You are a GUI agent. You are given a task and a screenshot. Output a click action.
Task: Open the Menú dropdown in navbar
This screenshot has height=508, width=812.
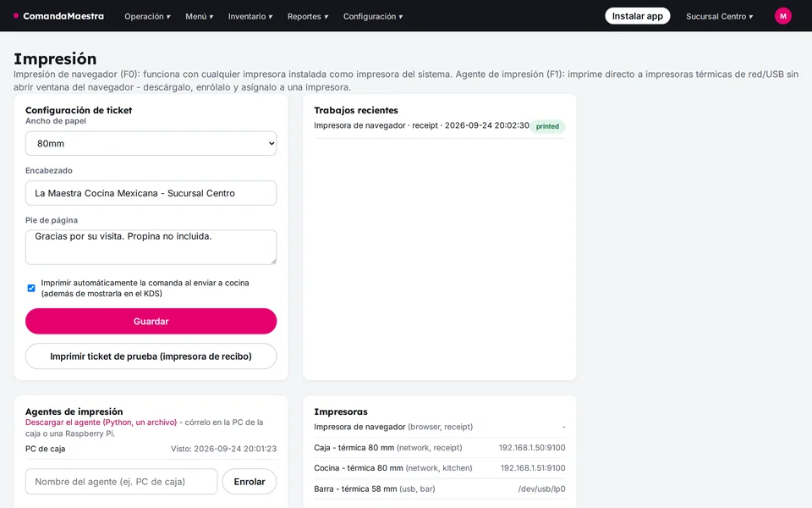pyautogui.click(x=200, y=17)
